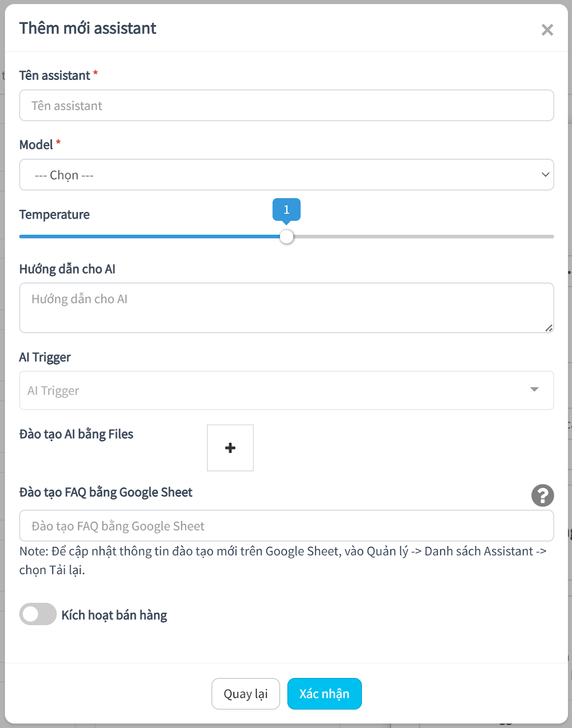Click the Temperature slider handle

[286, 237]
